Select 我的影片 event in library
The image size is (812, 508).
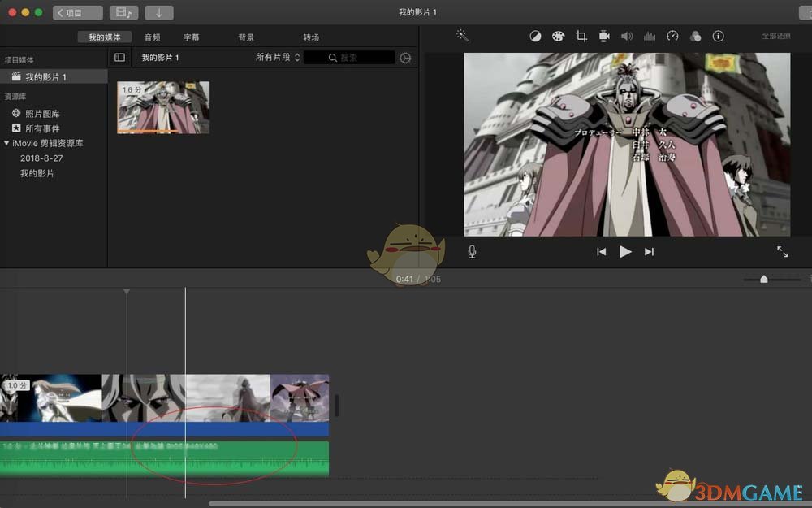pyautogui.click(x=37, y=173)
